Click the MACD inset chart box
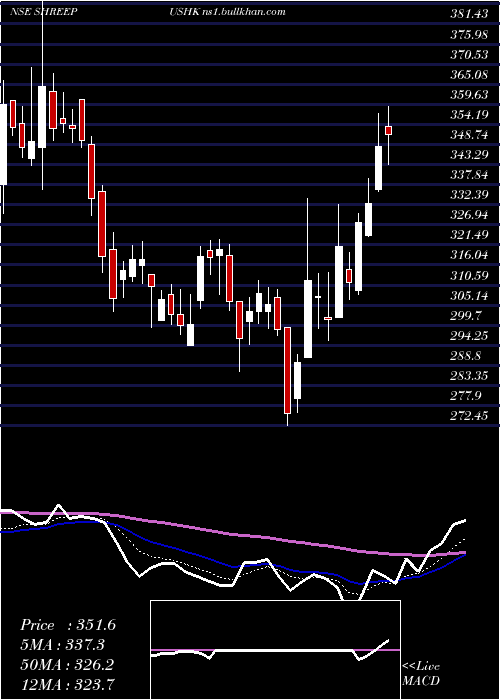This screenshot has width=500, height=700. pyautogui.click(x=275, y=650)
